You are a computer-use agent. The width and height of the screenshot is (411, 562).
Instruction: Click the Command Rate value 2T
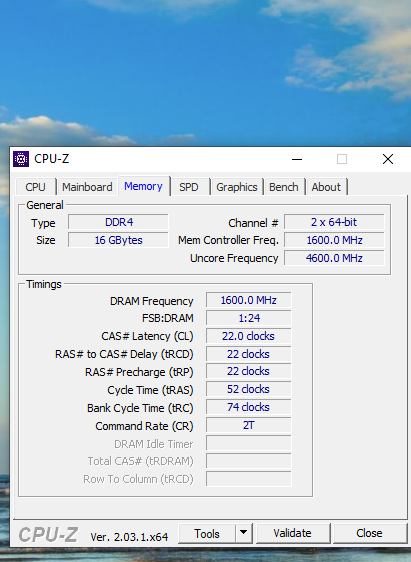[x=249, y=425]
